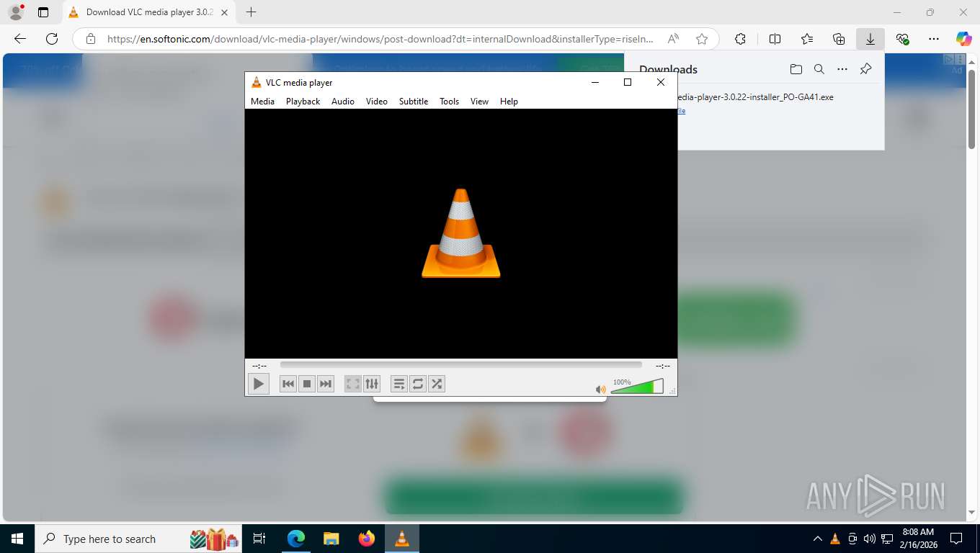Open the Edge Favorites list
980x553 pixels.
tap(807, 39)
